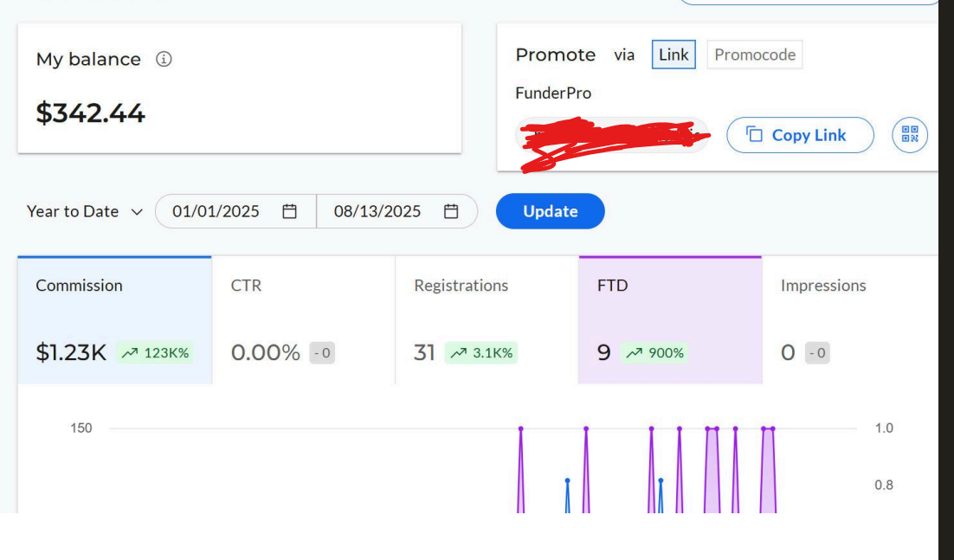
Task: Open the 01/01/2025 start date picker
Action: 216,211
